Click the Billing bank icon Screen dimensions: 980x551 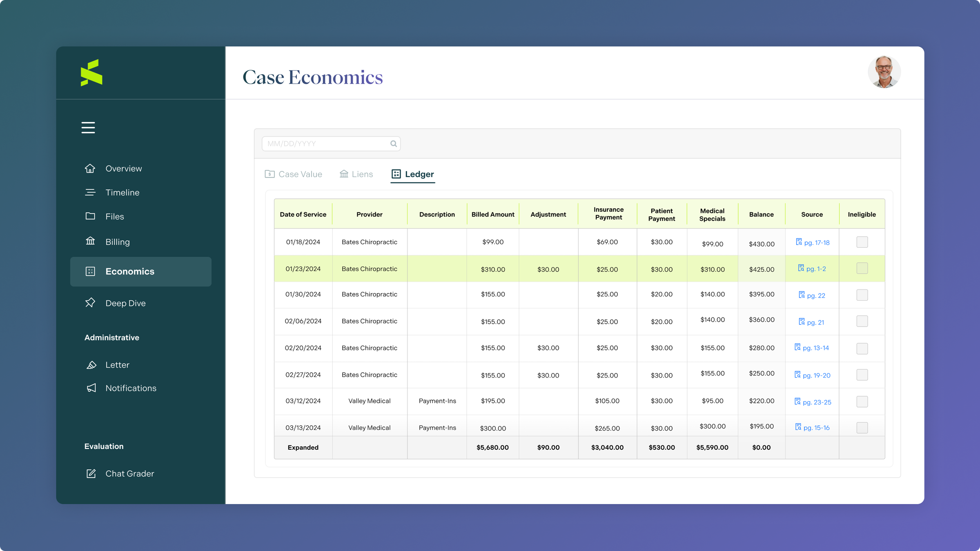click(x=90, y=241)
